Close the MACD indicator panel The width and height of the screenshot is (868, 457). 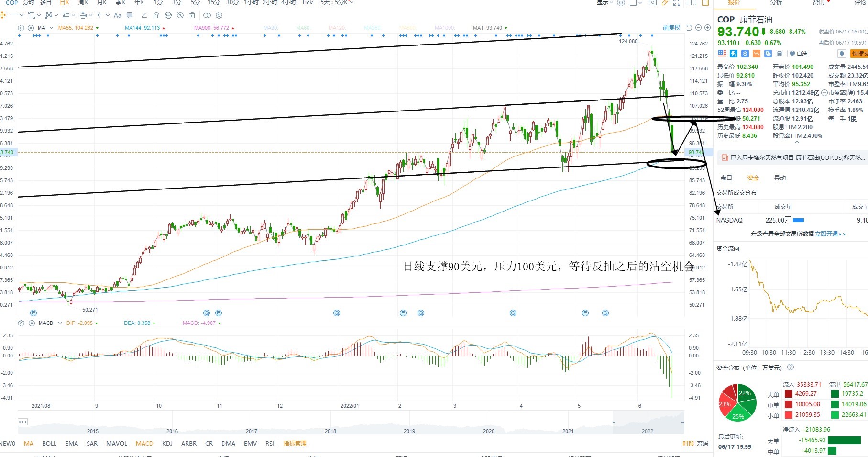coord(32,323)
